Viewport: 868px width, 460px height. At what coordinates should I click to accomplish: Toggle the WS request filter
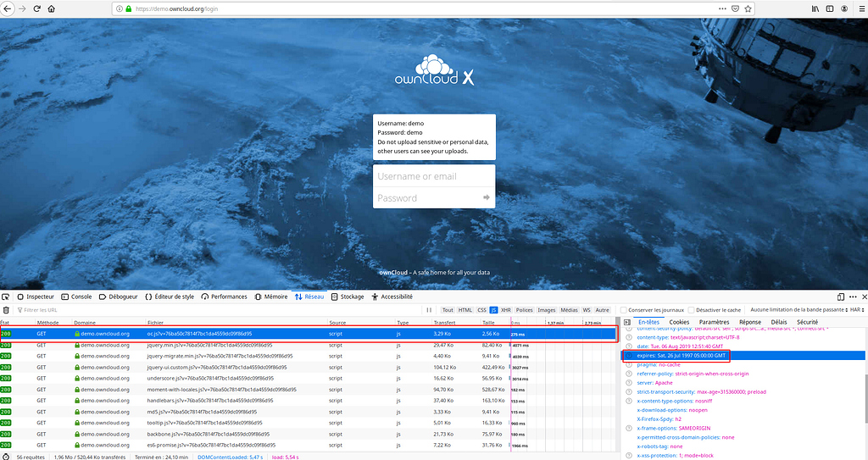[587, 310]
